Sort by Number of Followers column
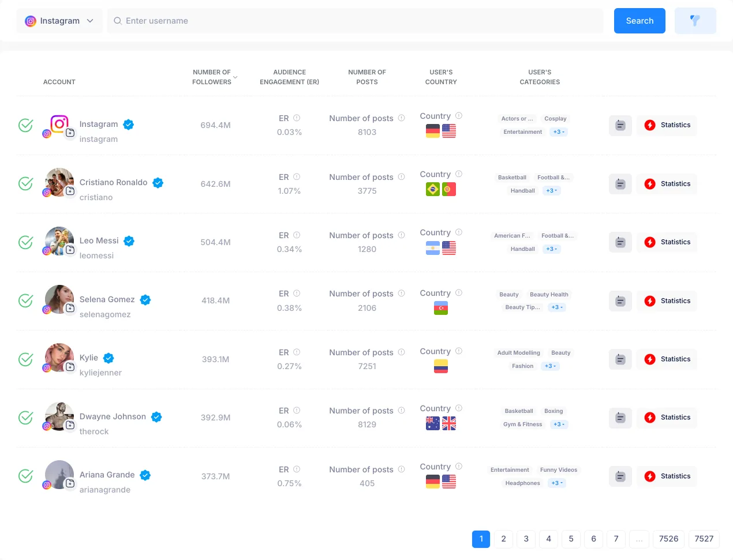The width and height of the screenshot is (733, 560). pos(215,77)
